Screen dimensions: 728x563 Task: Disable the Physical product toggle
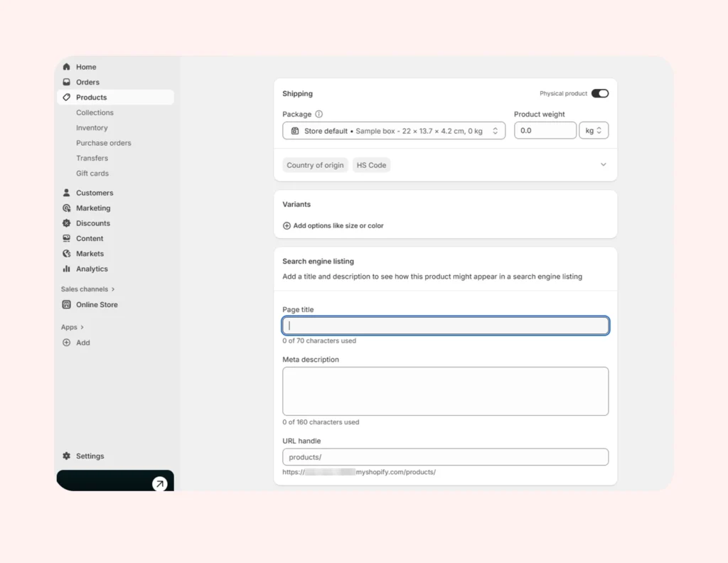click(599, 93)
